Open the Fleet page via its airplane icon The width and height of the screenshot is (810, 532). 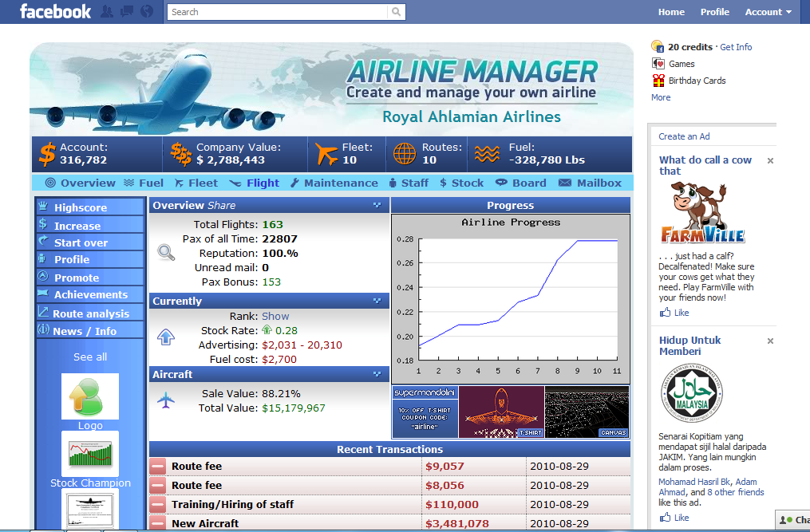(178, 183)
